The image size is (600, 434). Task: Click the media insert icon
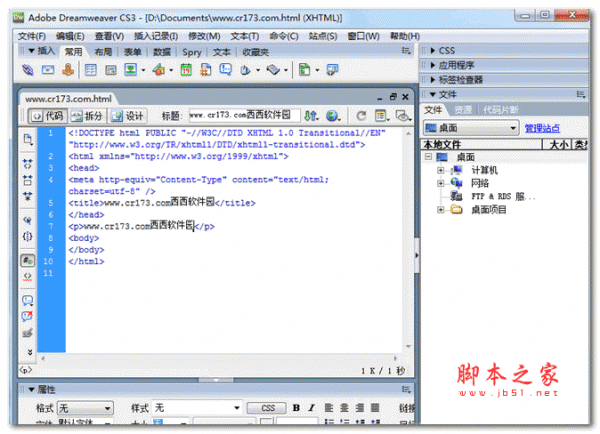[159, 70]
